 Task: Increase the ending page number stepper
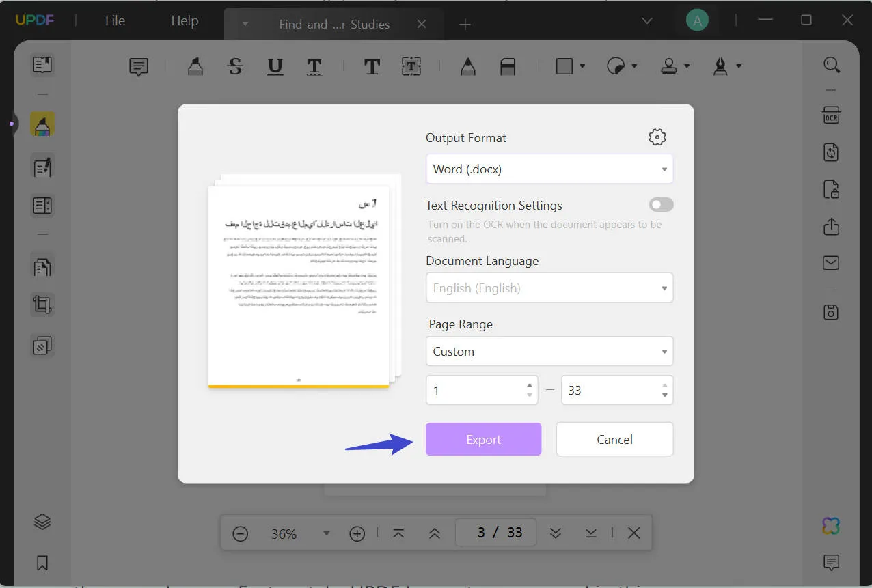pyautogui.click(x=664, y=385)
